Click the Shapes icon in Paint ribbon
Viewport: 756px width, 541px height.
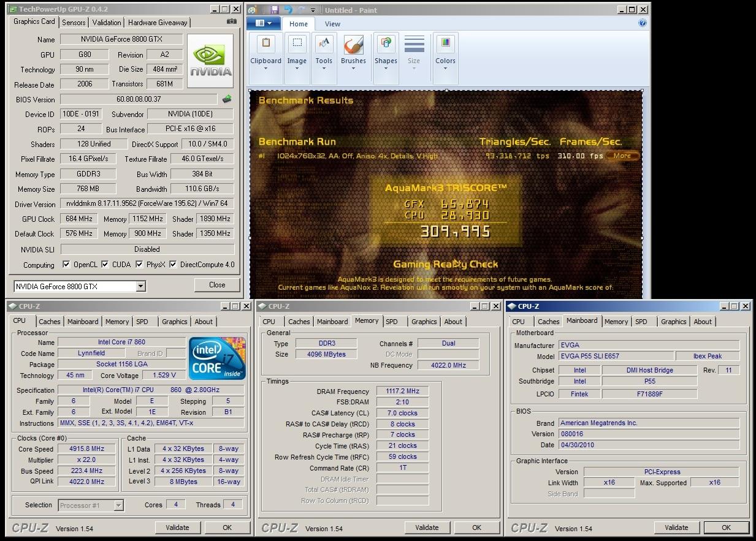tap(386, 44)
